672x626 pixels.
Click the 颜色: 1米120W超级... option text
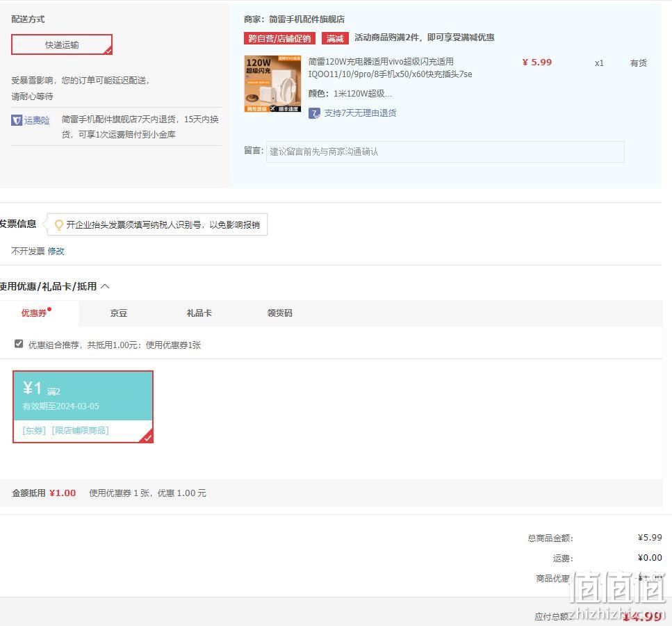pos(350,93)
